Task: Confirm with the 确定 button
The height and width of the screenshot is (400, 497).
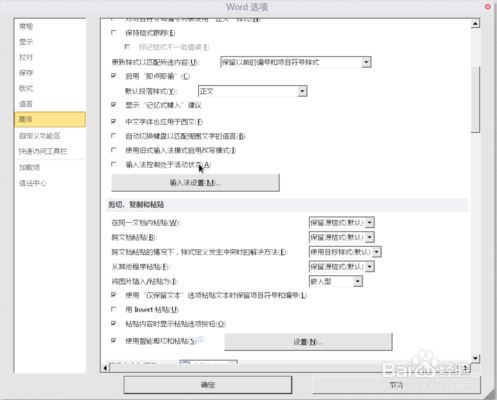Action: pyautogui.click(x=208, y=385)
